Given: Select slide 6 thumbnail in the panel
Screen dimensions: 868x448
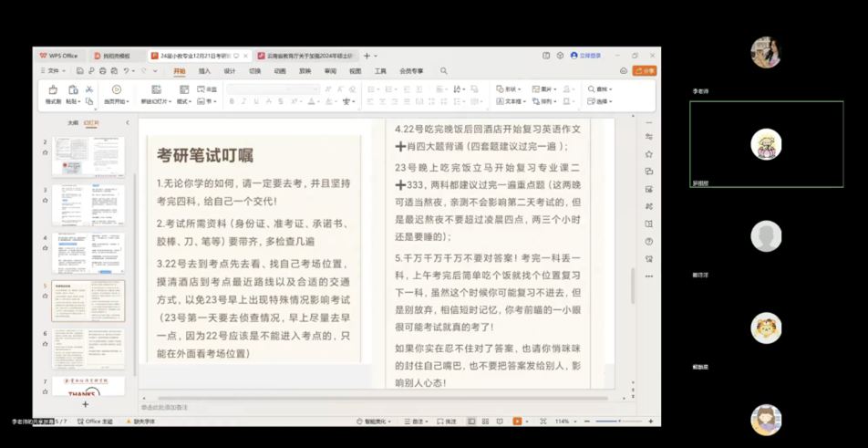Looking at the screenshot, I should pyautogui.click(x=88, y=349).
